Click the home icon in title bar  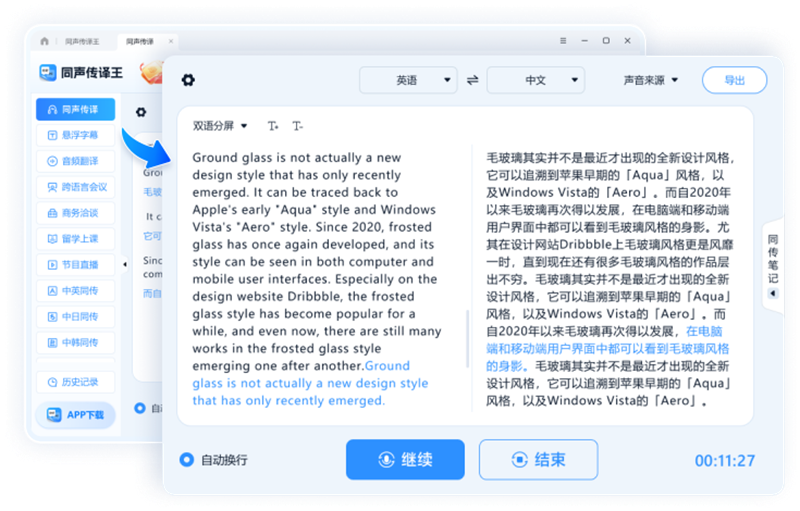45,42
